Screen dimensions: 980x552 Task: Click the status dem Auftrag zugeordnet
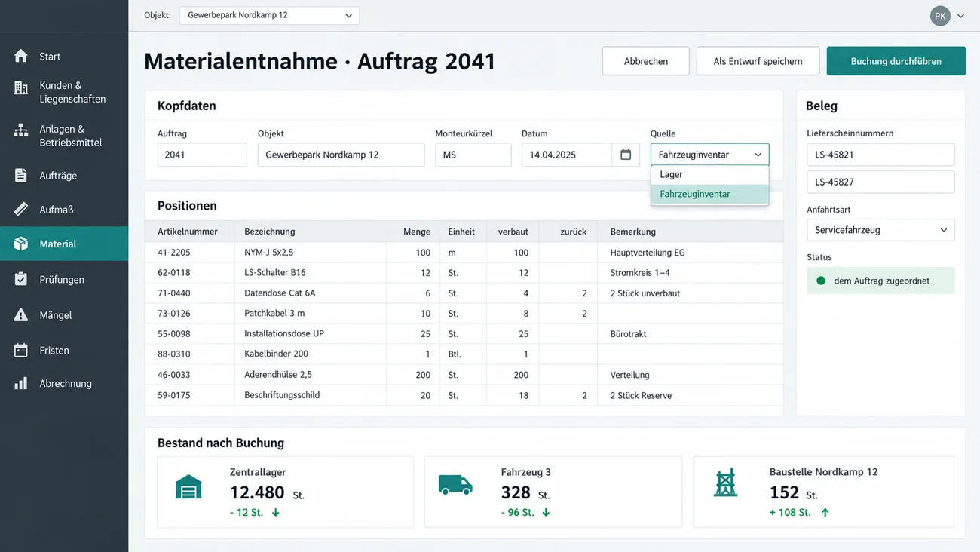coord(882,281)
